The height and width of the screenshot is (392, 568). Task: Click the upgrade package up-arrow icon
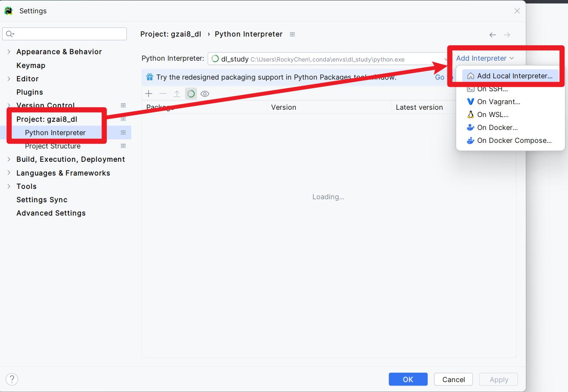[x=177, y=94]
